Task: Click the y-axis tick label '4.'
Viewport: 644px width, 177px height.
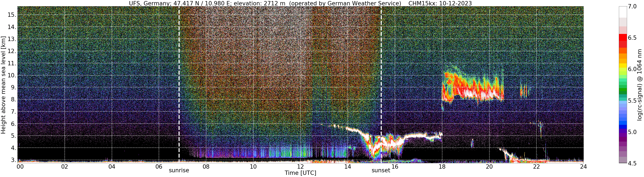Action: pyautogui.click(x=13, y=148)
